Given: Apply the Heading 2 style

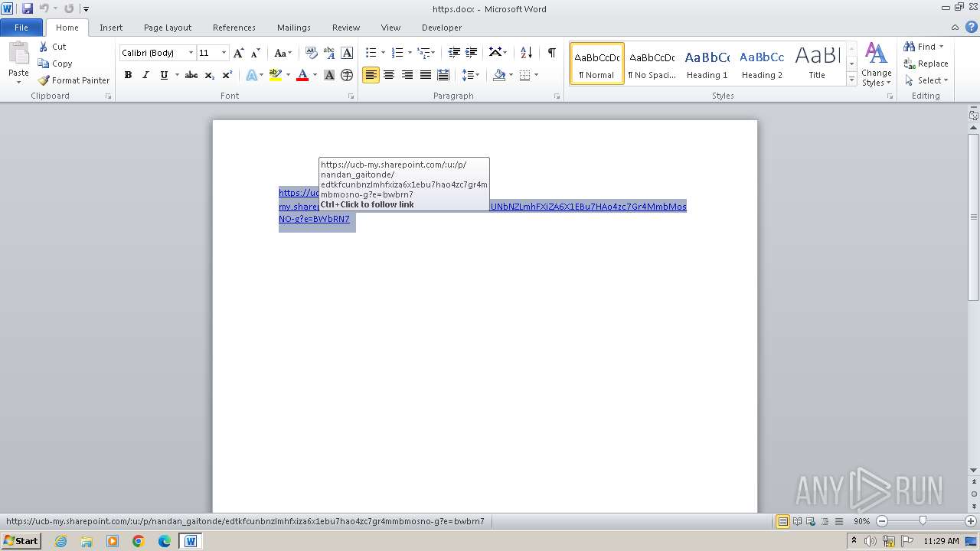Looking at the screenshot, I should (762, 64).
